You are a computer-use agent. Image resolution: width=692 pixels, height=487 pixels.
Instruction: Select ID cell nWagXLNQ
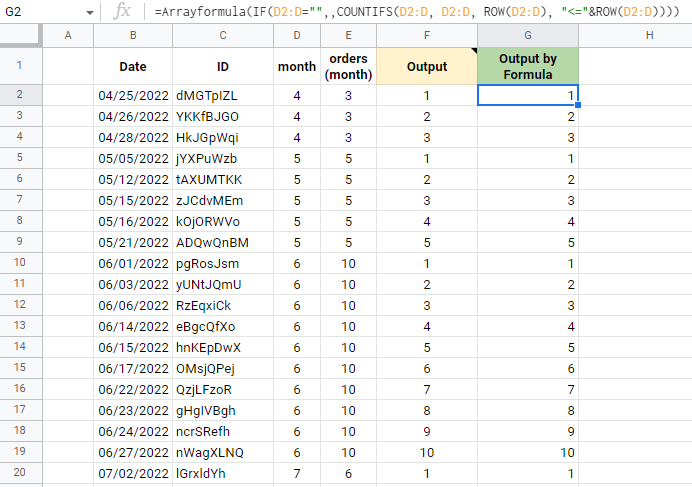223,452
